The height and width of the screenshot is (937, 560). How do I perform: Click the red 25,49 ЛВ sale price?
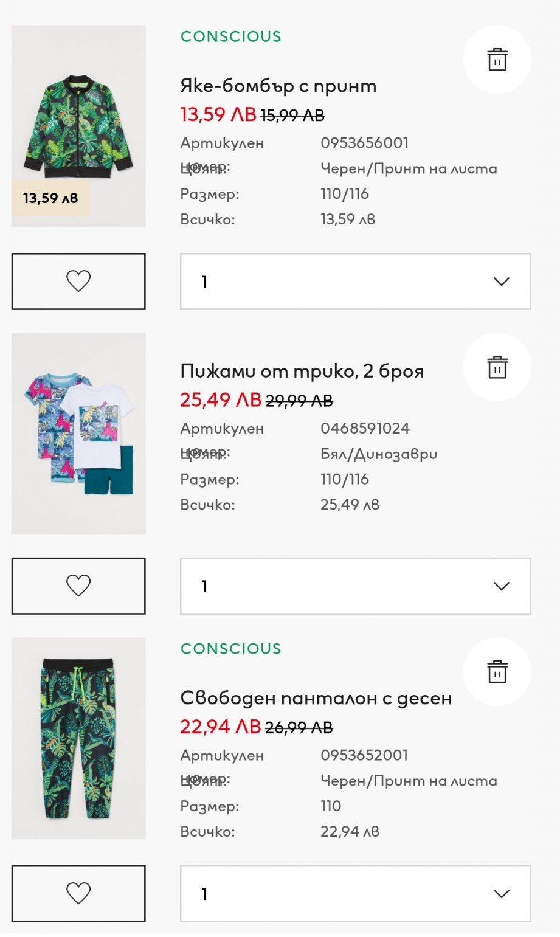click(x=220, y=400)
